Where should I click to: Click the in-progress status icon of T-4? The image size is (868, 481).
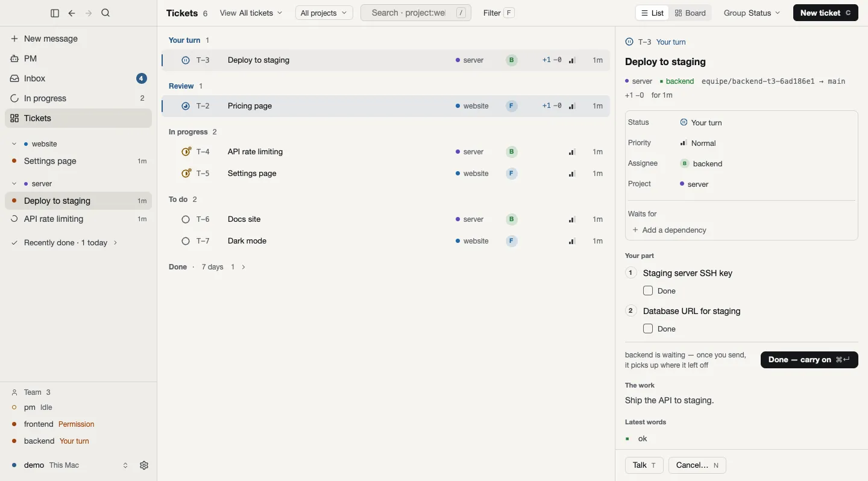(186, 152)
